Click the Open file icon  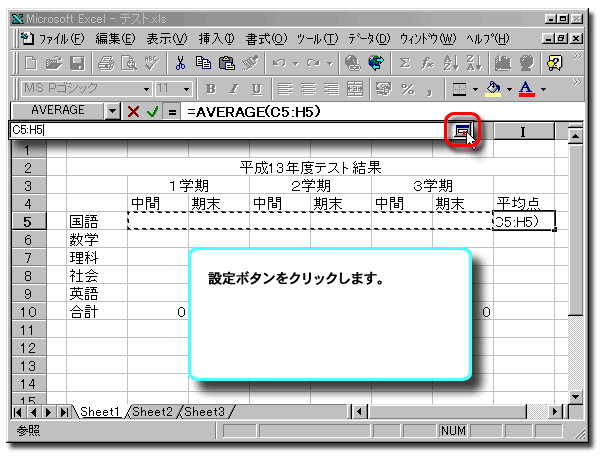point(54,63)
